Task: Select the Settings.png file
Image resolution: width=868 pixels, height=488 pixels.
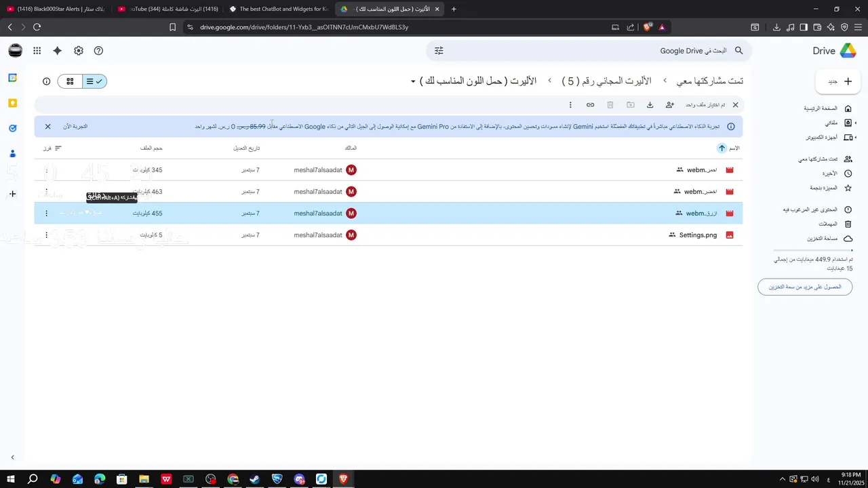Action: click(389, 235)
